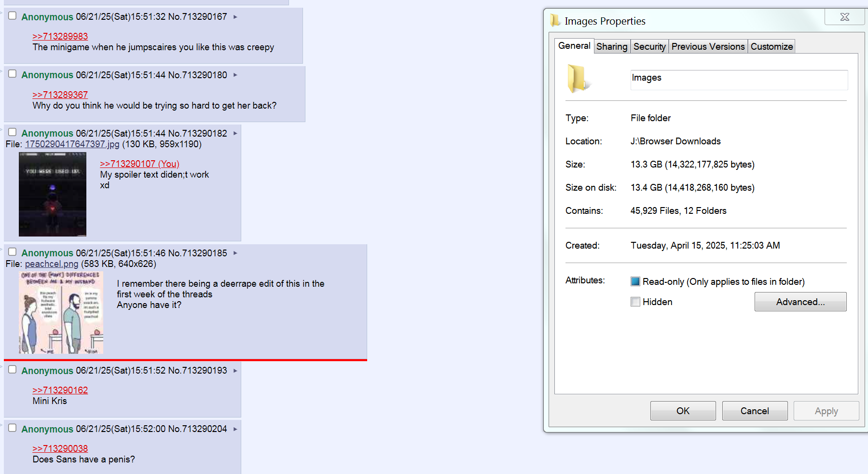
Task: Click the Apply button
Action: point(826,411)
